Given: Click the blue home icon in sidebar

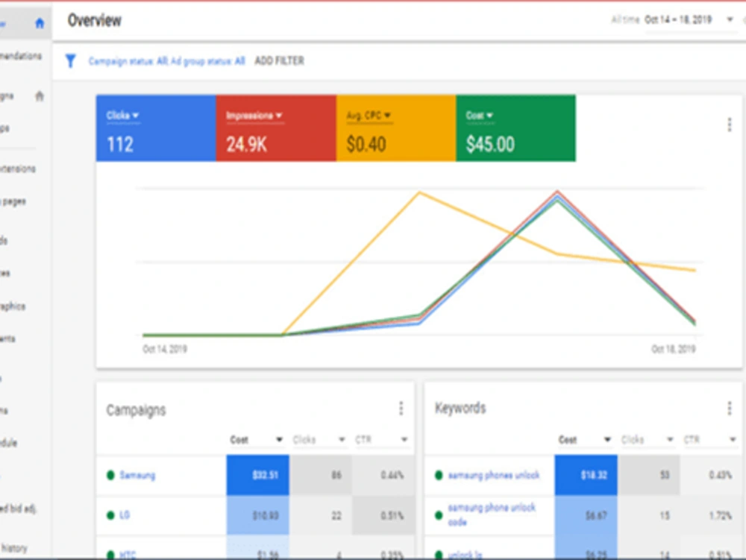Looking at the screenshot, I should [40, 23].
